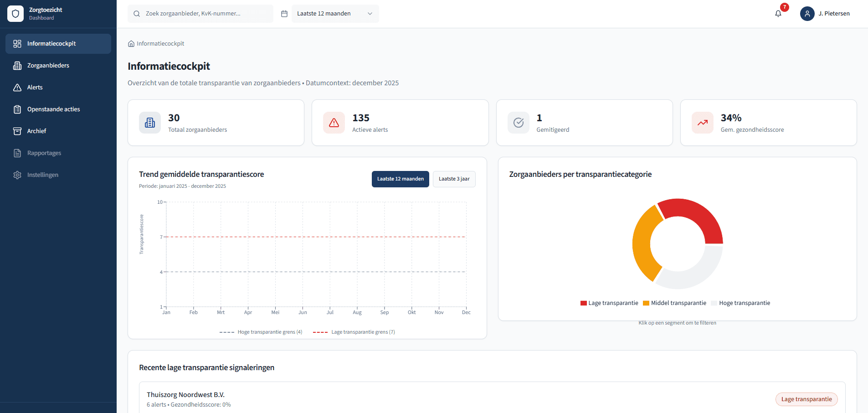
Task: Click the Zorgtoezicht shield logo
Action: [15, 14]
